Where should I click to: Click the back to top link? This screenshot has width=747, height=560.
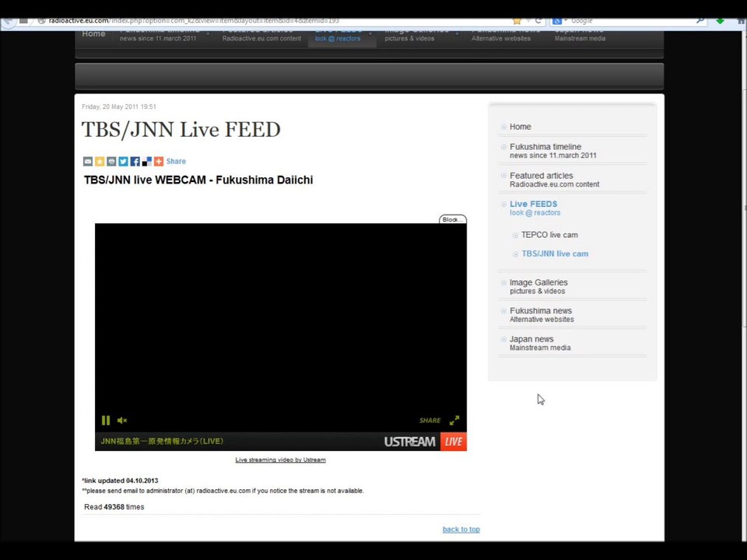click(x=461, y=529)
